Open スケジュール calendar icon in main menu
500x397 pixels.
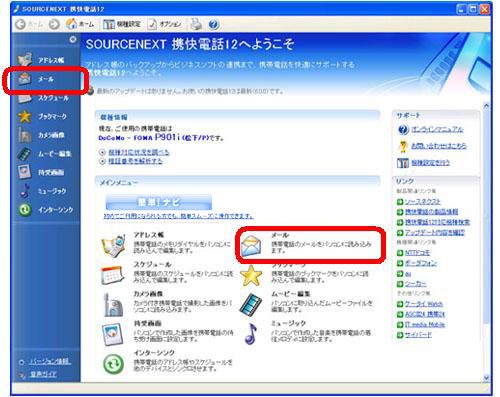(x=112, y=275)
